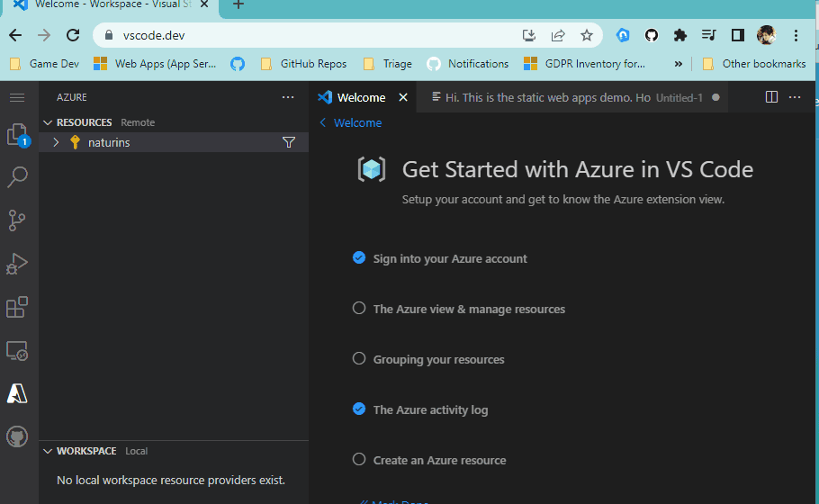This screenshot has height=504, width=819.
Task: Toggle The Azure activity log step
Action: coord(359,409)
